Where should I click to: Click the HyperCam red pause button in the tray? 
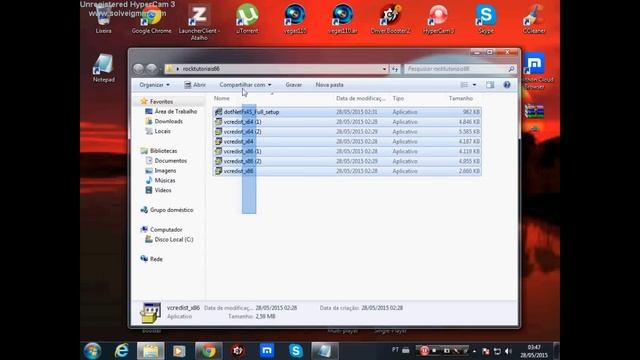click(424, 351)
